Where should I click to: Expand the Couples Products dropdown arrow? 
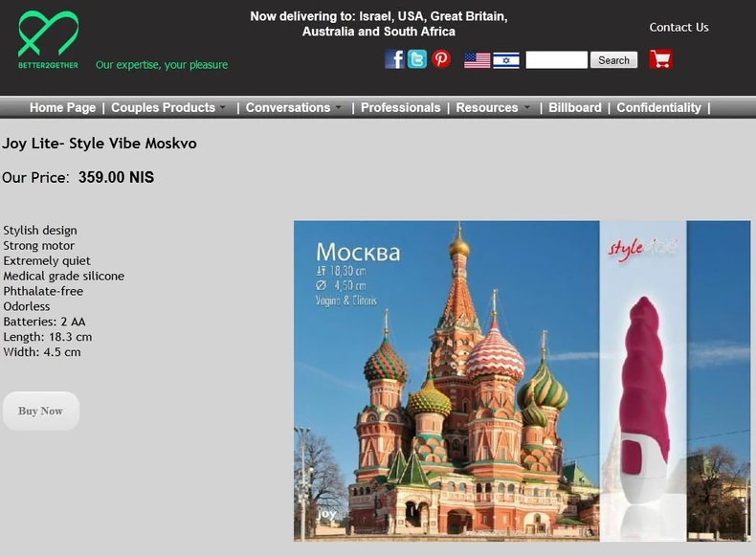pyautogui.click(x=223, y=107)
